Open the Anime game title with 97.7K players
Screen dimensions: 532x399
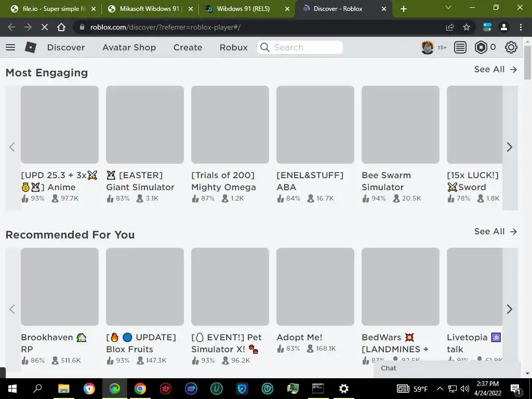point(59,181)
